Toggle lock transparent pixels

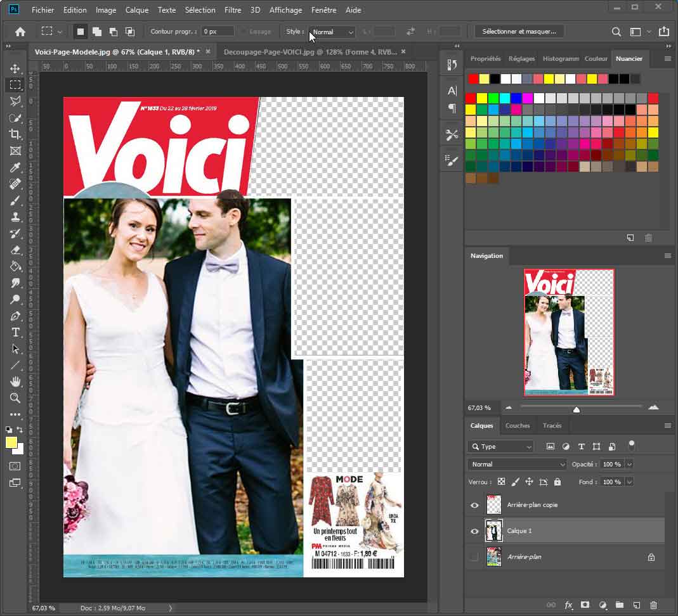[x=501, y=482]
